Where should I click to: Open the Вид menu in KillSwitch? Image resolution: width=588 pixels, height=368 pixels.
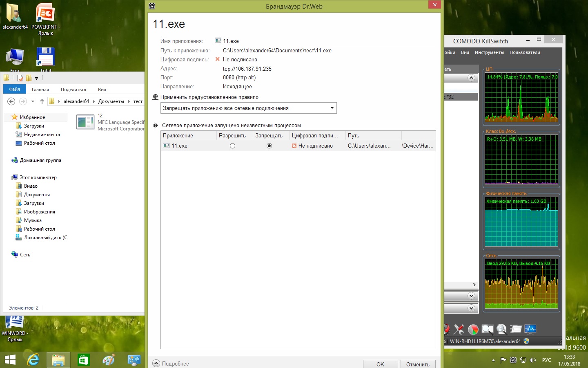(465, 52)
